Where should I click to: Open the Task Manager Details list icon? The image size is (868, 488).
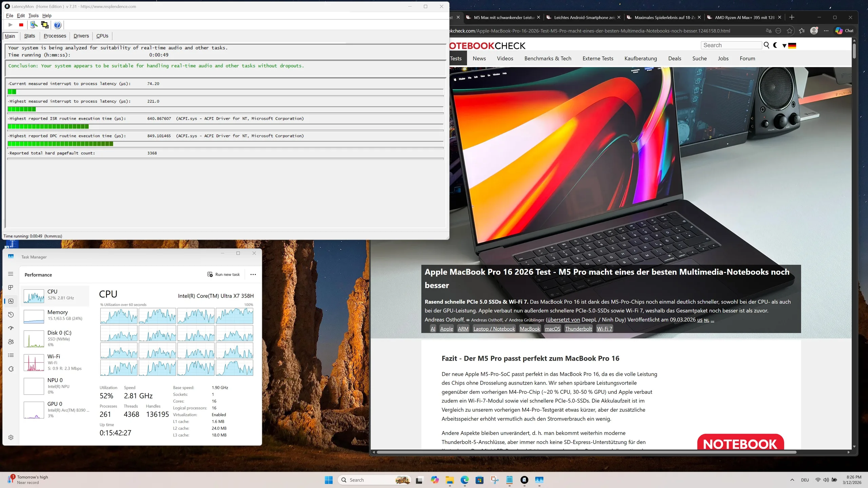click(11, 355)
